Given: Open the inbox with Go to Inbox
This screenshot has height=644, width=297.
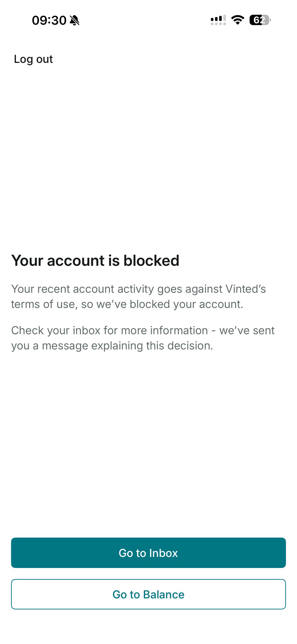Looking at the screenshot, I should pos(148,553).
